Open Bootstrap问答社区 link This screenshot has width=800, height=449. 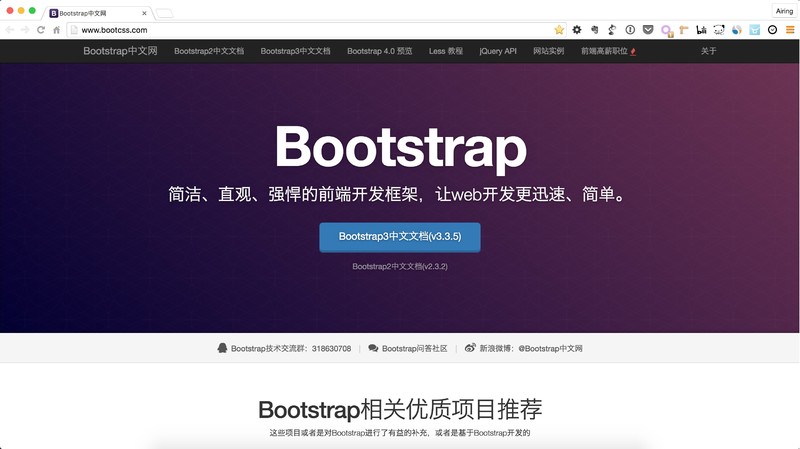[414, 348]
